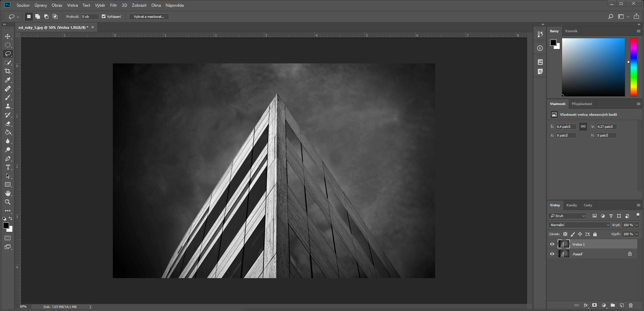Add a layer mask to Vrstva 1
The image size is (644, 311).
[595, 305]
